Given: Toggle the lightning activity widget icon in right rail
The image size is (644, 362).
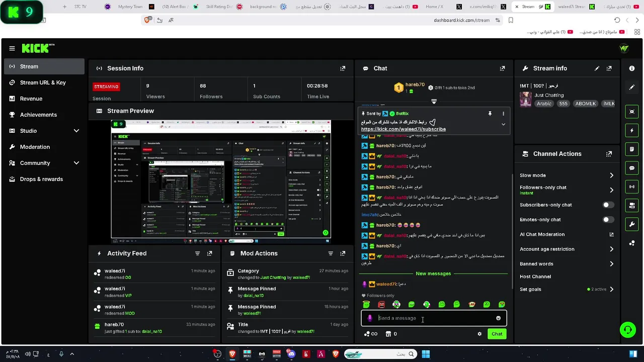Looking at the screenshot, I should coord(632,131).
